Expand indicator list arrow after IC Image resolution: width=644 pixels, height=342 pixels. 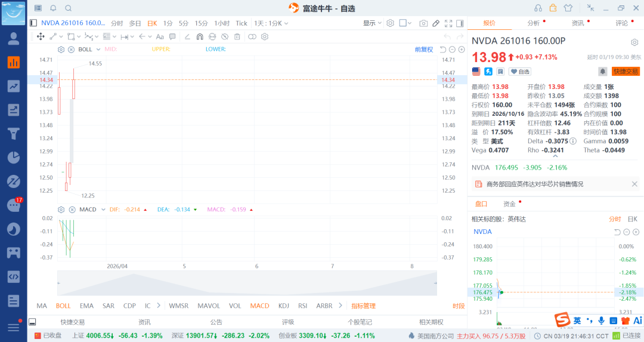(159, 306)
